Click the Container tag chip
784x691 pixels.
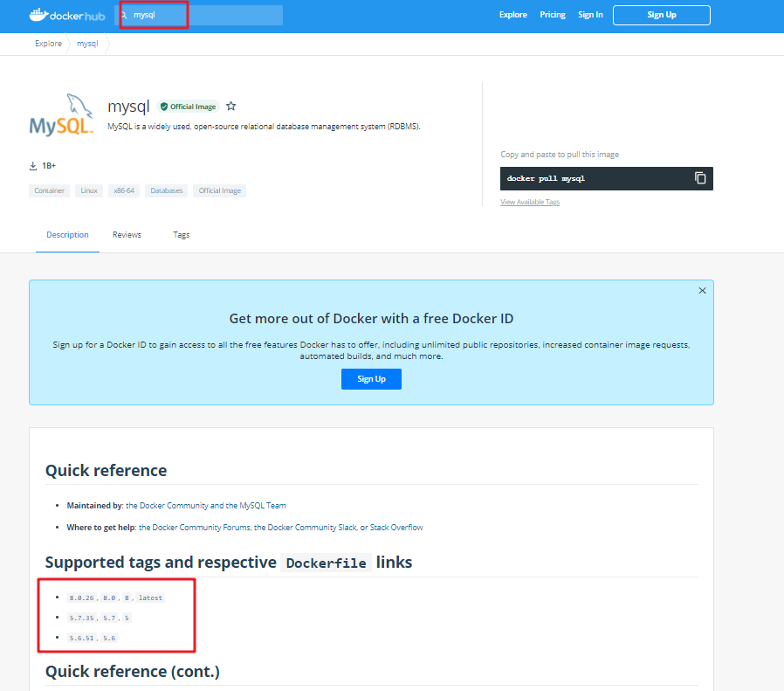[x=50, y=190]
